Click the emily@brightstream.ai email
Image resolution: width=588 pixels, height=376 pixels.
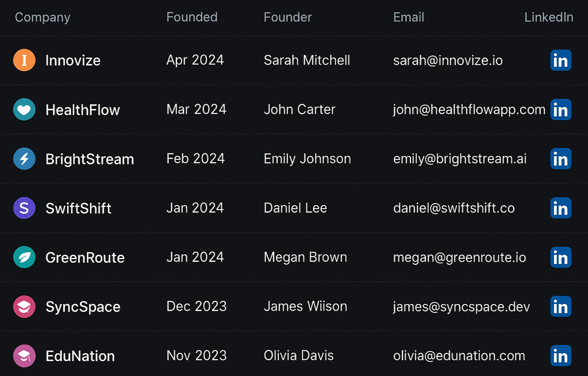[460, 159]
